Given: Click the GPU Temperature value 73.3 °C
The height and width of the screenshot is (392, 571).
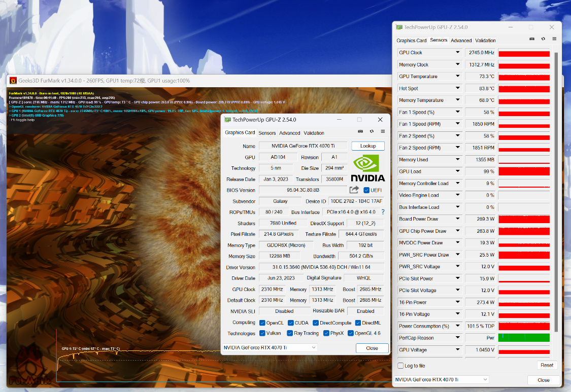Looking at the screenshot, I should [x=480, y=77].
